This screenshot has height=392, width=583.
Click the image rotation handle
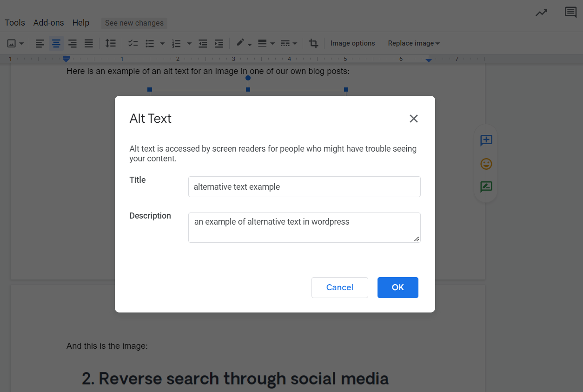[248, 78]
